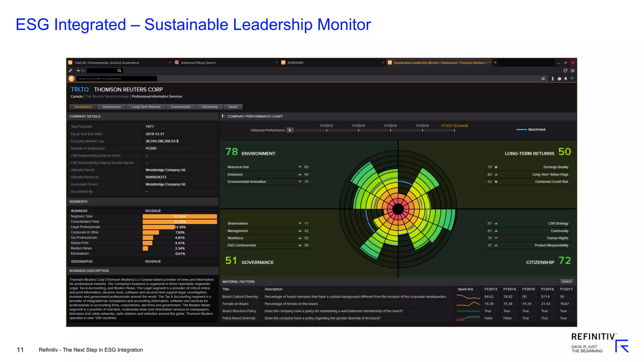Click the Board Cultural Diversity row title

pos(240,297)
